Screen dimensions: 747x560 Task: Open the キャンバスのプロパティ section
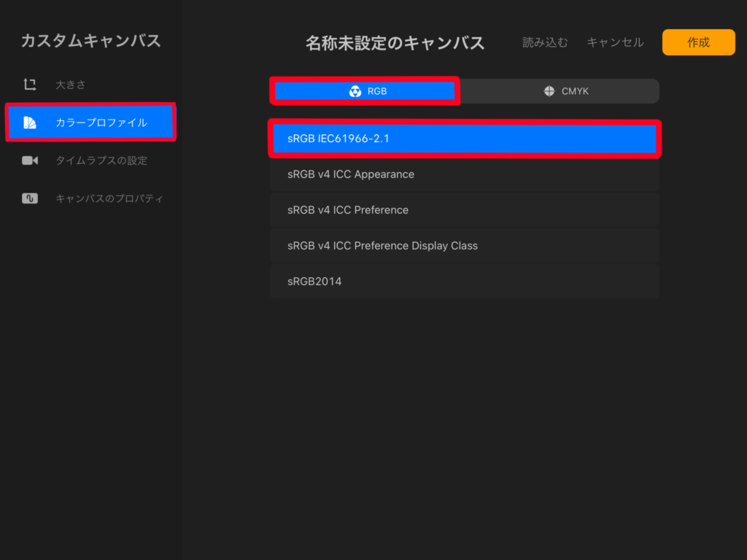pyautogui.click(x=90, y=198)
